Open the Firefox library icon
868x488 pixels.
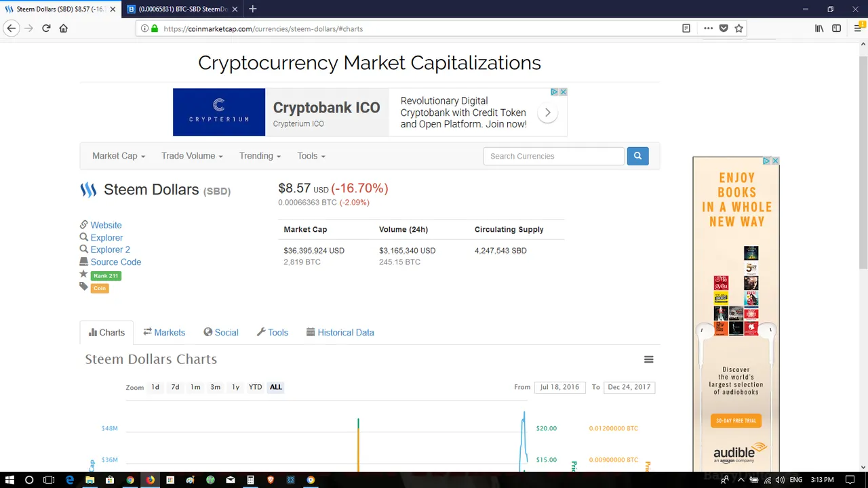(819, 28)
